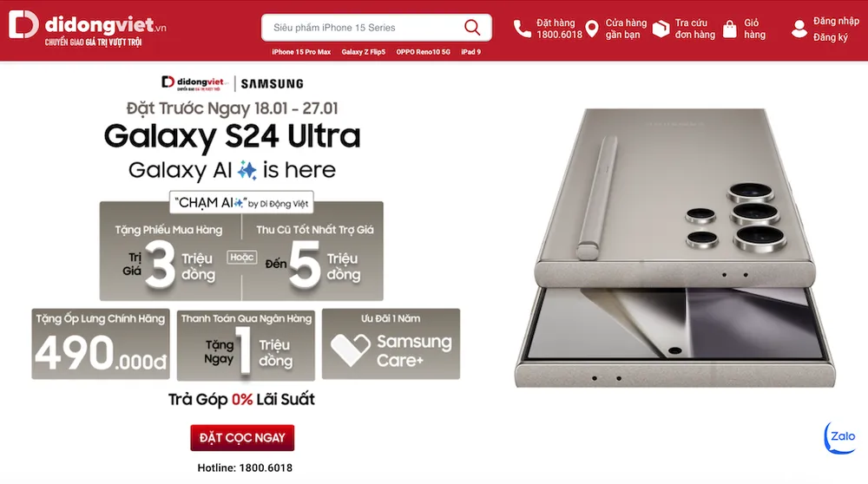Click the user account avatar icon
Image resolution: width=868 pixels, height=484 pixels.
tap(799, 29)
